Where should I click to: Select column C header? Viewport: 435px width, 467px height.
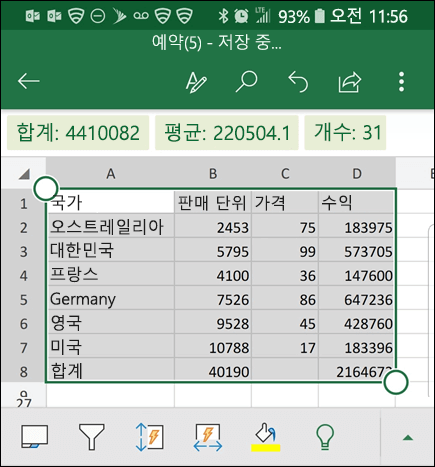pyautogui.click(x=285, y=174)
